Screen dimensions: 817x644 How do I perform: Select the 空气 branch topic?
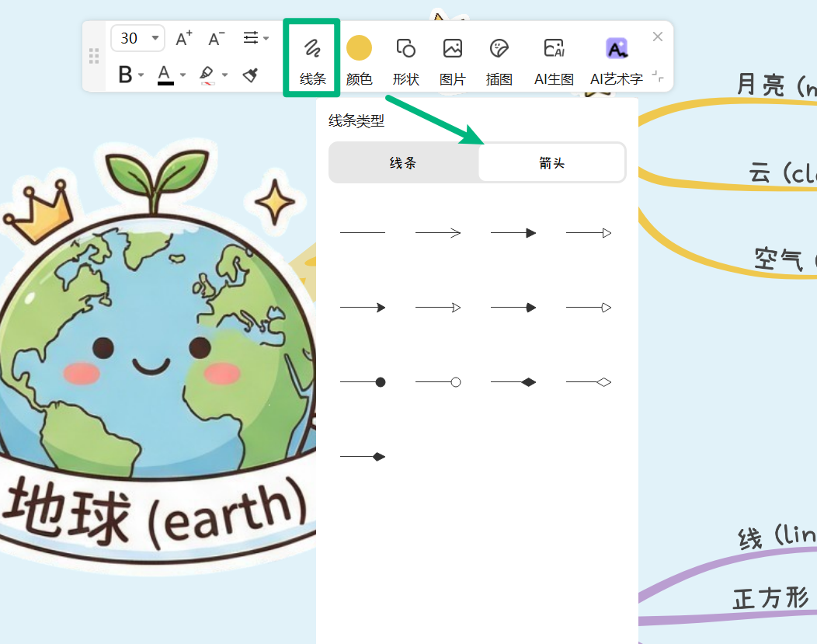point(785,258)
